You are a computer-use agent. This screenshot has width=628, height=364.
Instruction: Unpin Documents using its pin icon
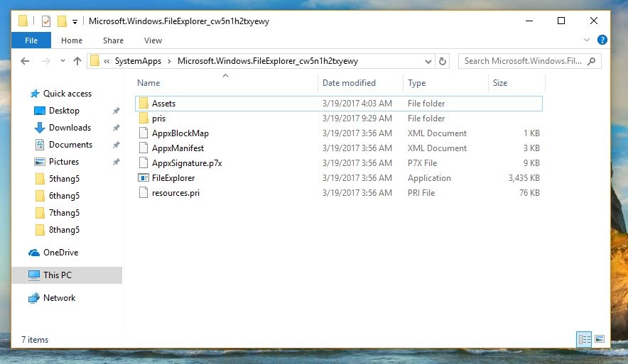pyautogui.click(x=116, y=145)
